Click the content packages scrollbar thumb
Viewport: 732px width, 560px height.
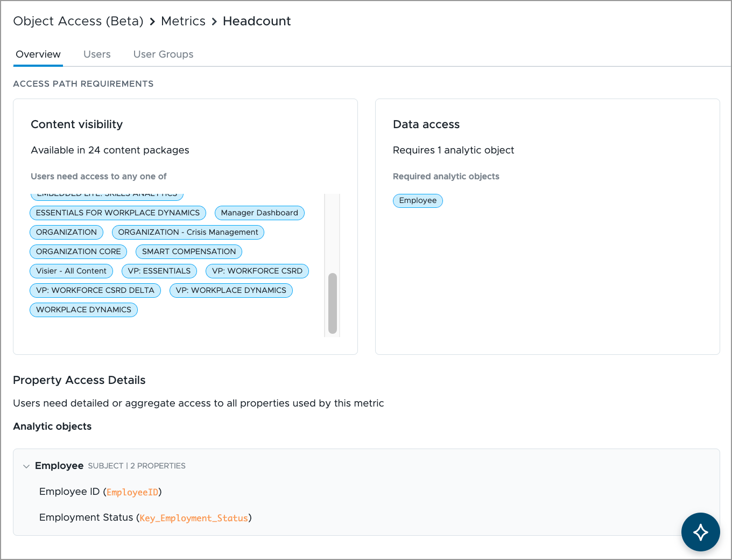pyautogui.click(x=333, y=303)
